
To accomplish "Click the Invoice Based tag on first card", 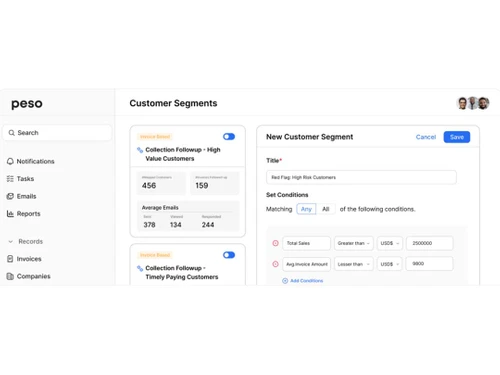I will 155,137.
